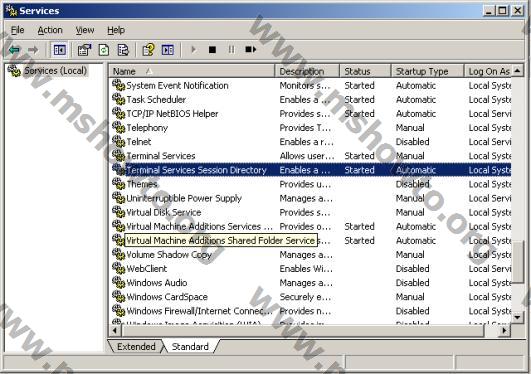Click the horizontal scrollbar right arrow

point(505,330)
